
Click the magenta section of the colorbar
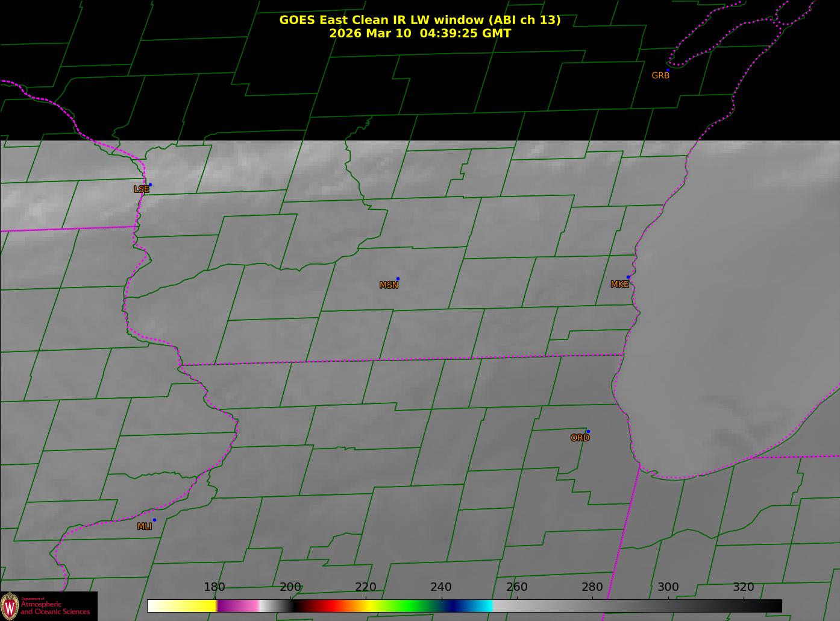click(x=238, y=605)
